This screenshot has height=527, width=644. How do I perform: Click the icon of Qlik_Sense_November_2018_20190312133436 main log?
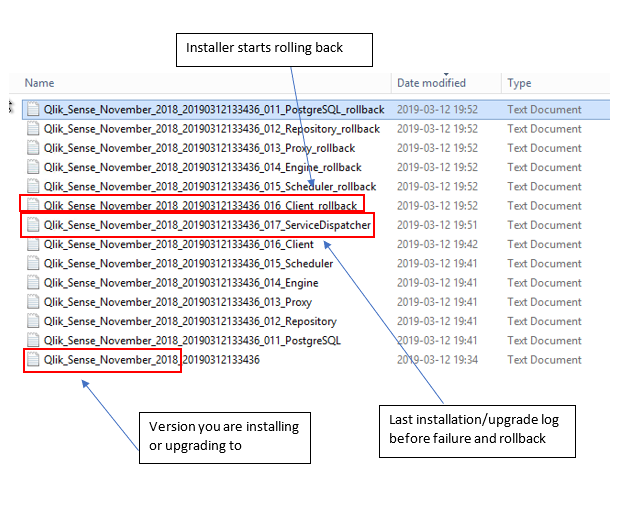pyautogui.click(x=33, y=360)
